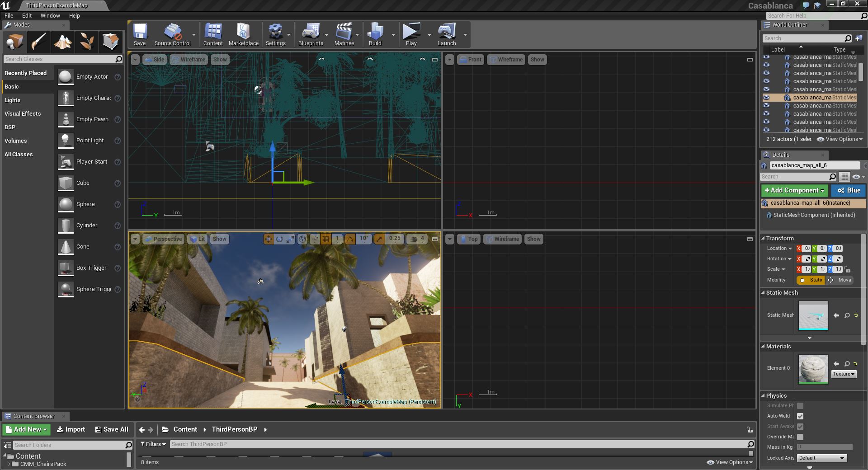Click the Add Component button
This screenshot has height=470, width=868.
[x=794, y=190]
